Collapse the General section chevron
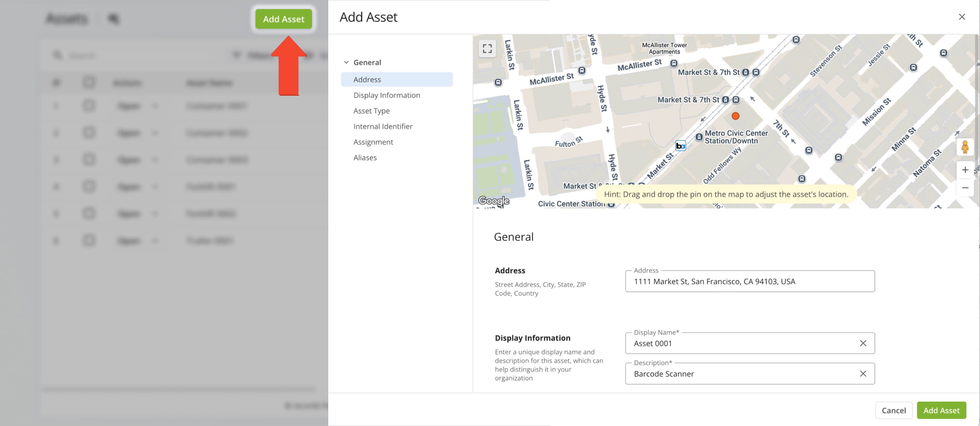Image resolution: width=980 pixels, height=426 pixels. point(346,62)
